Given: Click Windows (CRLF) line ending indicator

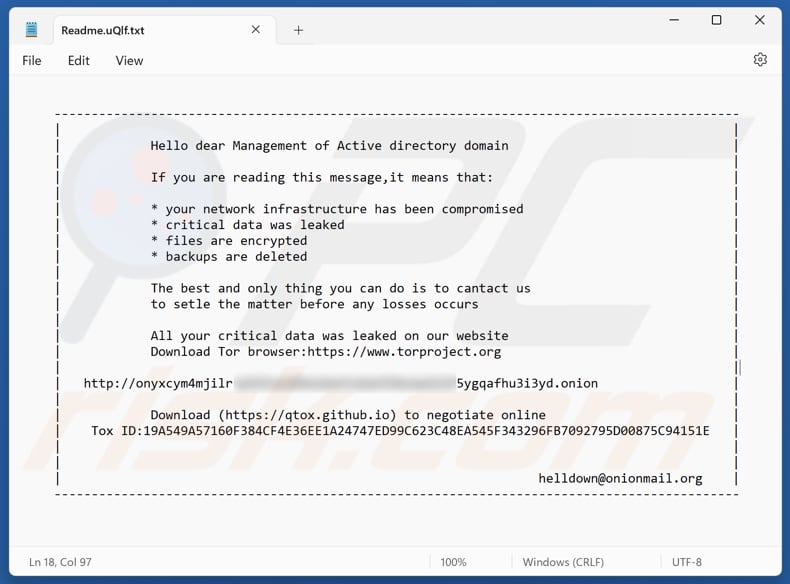Looking at the screenshot, I should point(563,562).
